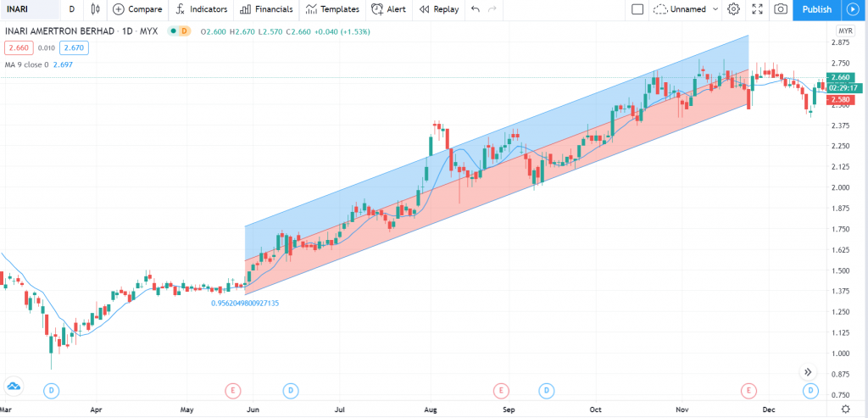The image size is (868, 418).
Task: Toggle fullscreen mode
Action: [757, 9]
